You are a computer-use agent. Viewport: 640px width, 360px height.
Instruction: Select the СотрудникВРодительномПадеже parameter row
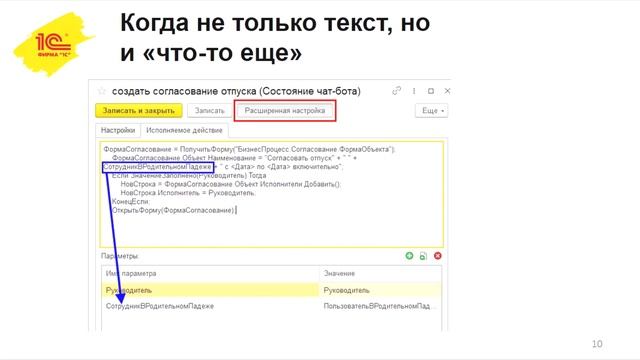(x=271, y=306)
